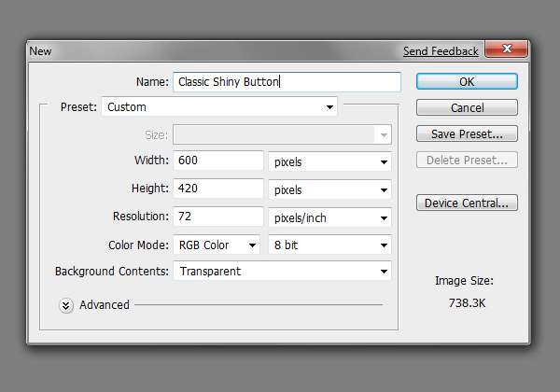Screen dimensions: 560x392
Task: Expand the Advanced options chevron
Action: pyautogui.click(x=66, y=305)
